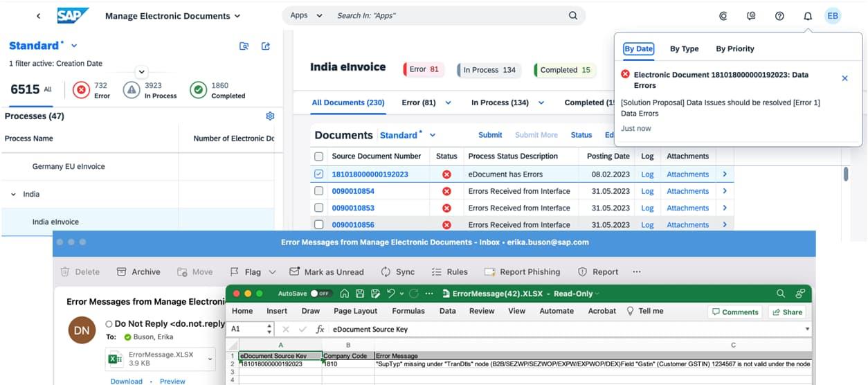Open the Processes table settings gear

pyautogui.click(x=270, y=116)
